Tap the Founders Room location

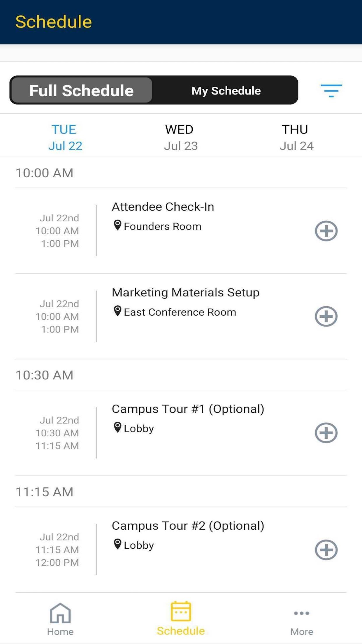[x=162, y=226]
